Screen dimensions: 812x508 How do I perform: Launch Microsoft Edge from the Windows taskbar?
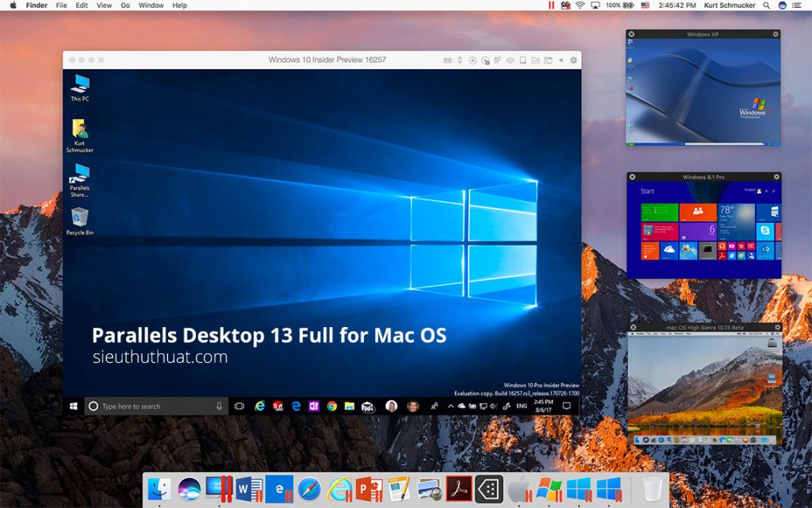tap(297, 406)
